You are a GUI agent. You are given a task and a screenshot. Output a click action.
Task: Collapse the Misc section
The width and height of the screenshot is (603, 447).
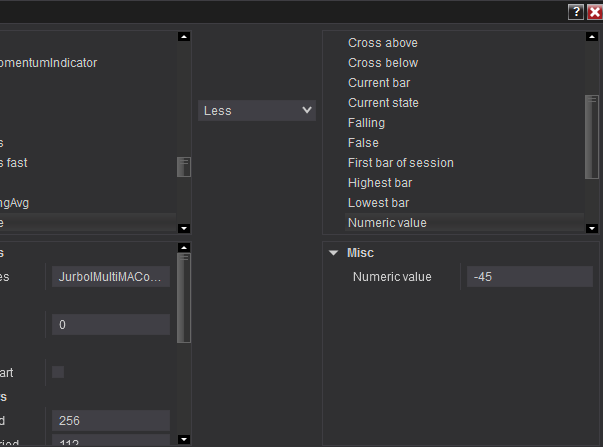334,253
